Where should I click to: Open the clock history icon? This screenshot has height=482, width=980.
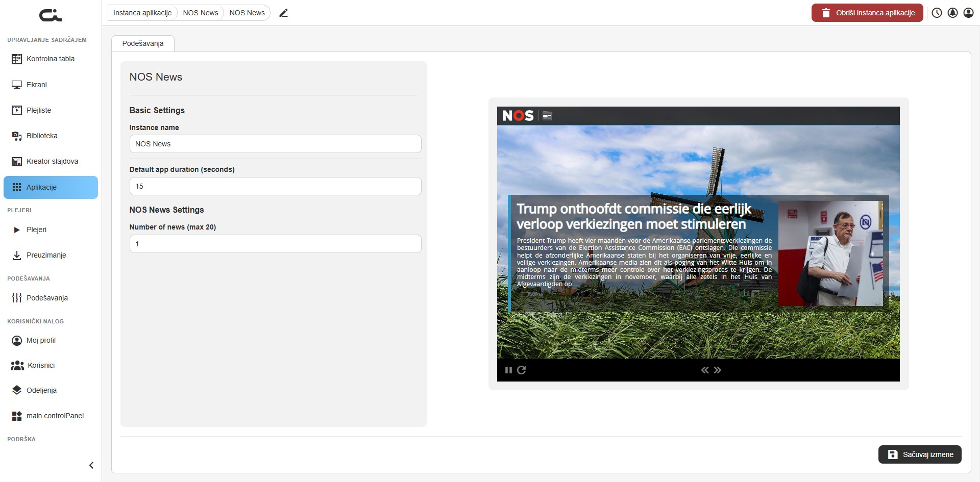point(937,13)
